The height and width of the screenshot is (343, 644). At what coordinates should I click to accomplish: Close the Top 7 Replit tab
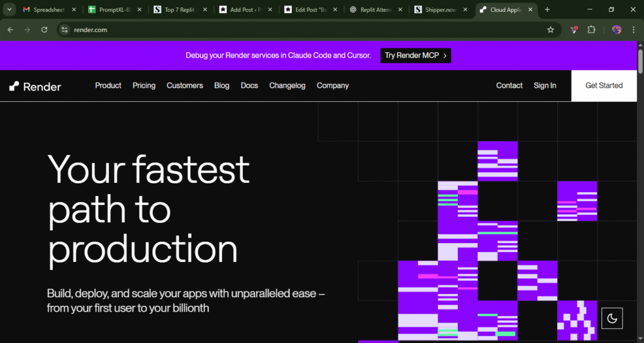point(204,10)
